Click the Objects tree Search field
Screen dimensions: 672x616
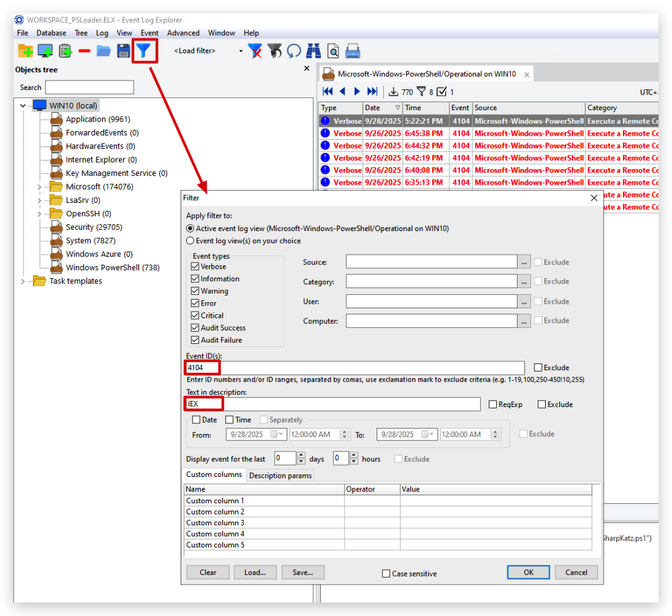[x=89, y=87]
